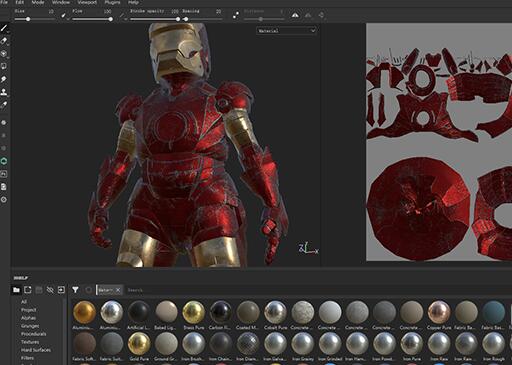Select the Filters shelf category
Image resolution: width=512 pixels, height=365 pixels.
coord(27,358)
